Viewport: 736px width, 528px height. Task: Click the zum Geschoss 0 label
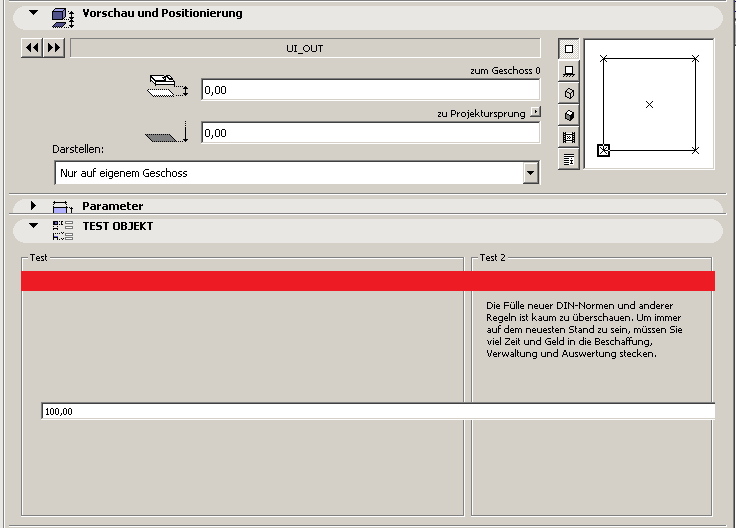pos(505,70)
